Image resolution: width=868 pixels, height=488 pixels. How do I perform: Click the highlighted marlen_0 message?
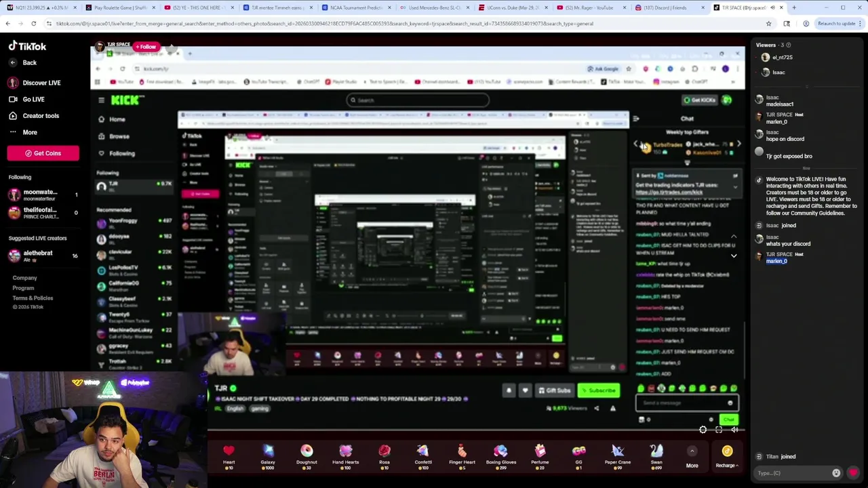[776, 261]
